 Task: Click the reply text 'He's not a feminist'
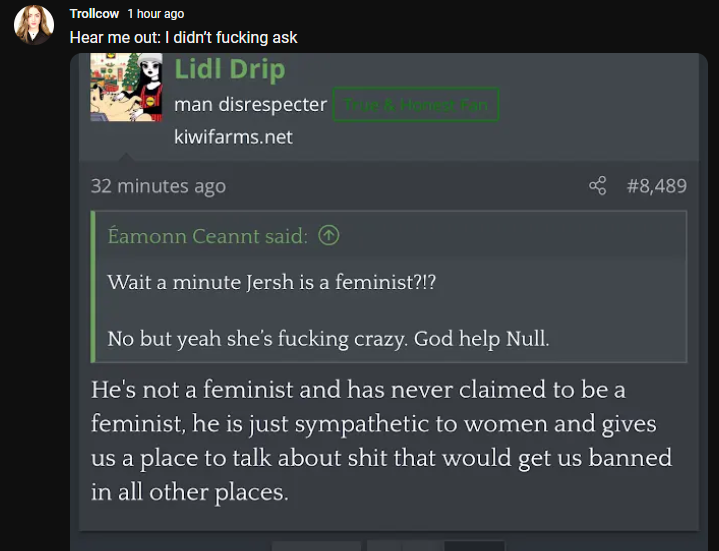(x=192, y=390)
